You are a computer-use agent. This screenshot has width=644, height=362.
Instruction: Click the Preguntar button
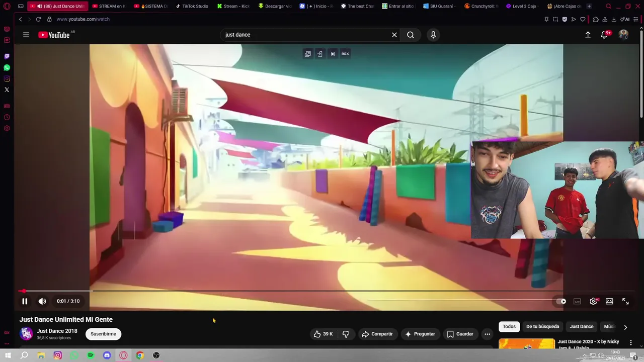[420, 334]
